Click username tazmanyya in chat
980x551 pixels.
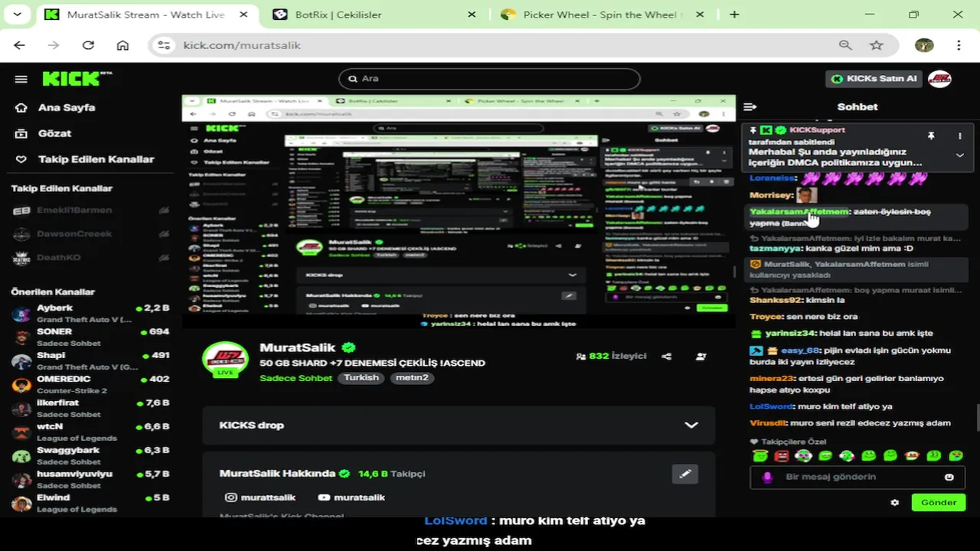pyautogui.click(x=777, y=249)
